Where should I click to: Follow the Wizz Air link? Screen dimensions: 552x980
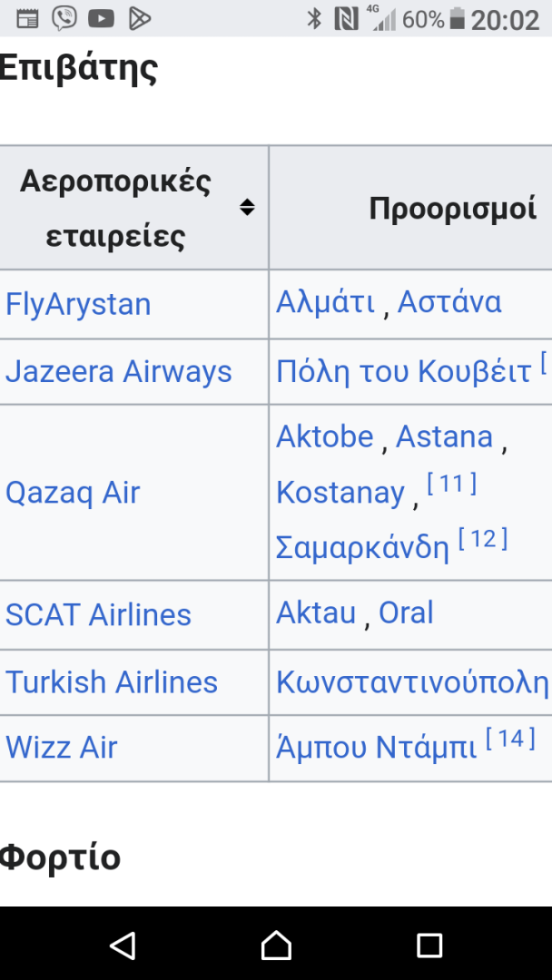[x=62, y=748]
